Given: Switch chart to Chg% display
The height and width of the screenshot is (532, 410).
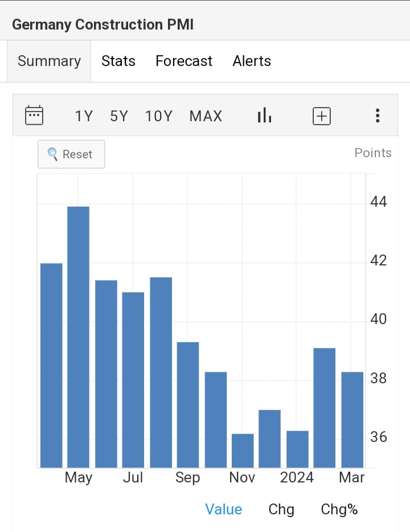Looking at the screenshot, I should pyautogui.click(x=339, y=509).
